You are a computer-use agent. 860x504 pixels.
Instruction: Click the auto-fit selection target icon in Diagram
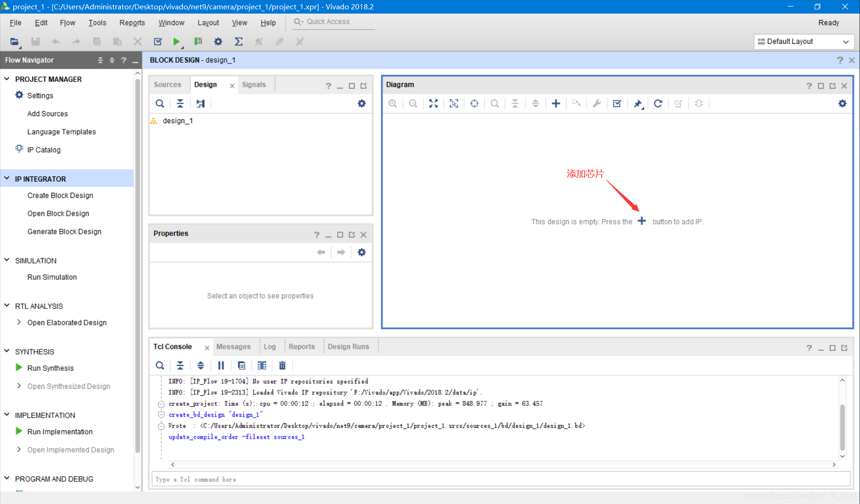474,104
